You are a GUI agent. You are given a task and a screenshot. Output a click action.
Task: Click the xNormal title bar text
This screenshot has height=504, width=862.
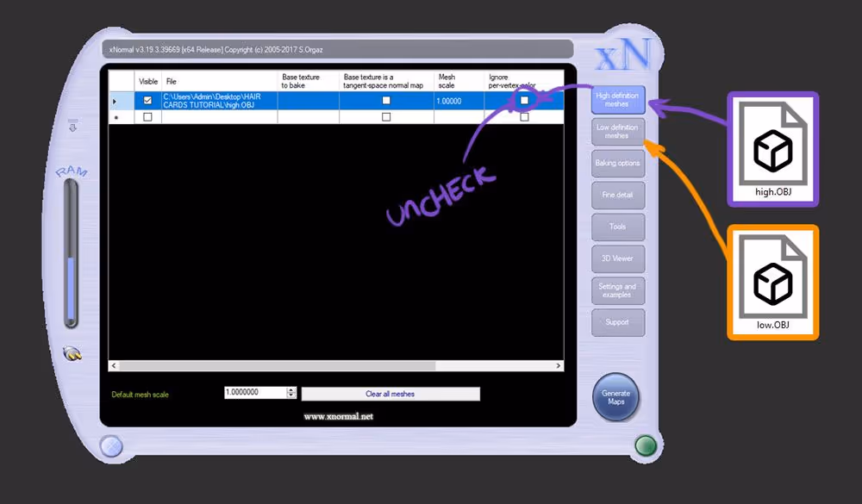point(216,49)
